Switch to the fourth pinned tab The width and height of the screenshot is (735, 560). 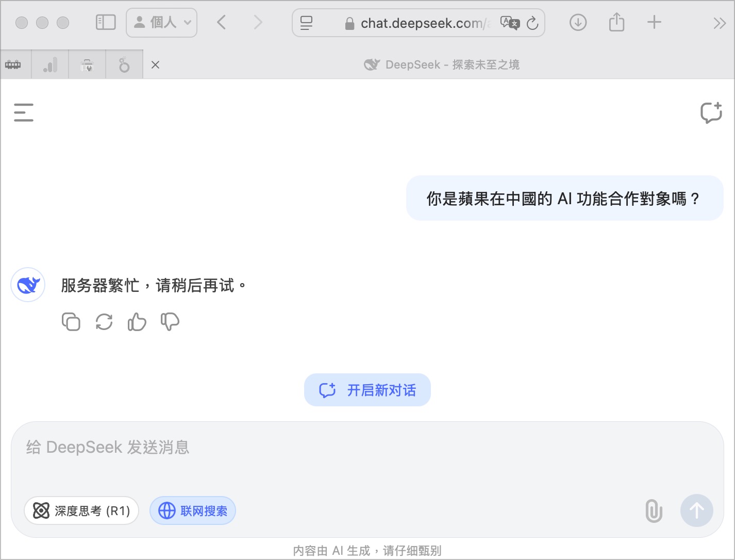[124, 64]
